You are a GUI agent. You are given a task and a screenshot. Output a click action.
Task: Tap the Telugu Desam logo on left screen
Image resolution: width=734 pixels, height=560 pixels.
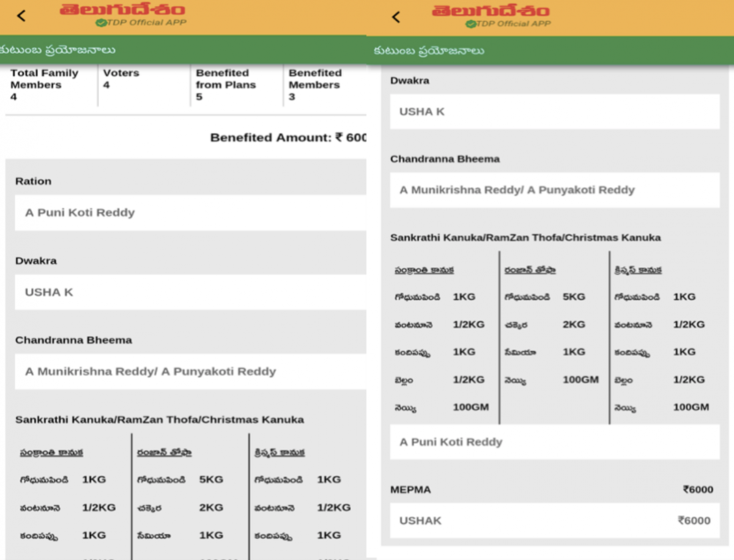coord(122,10)
